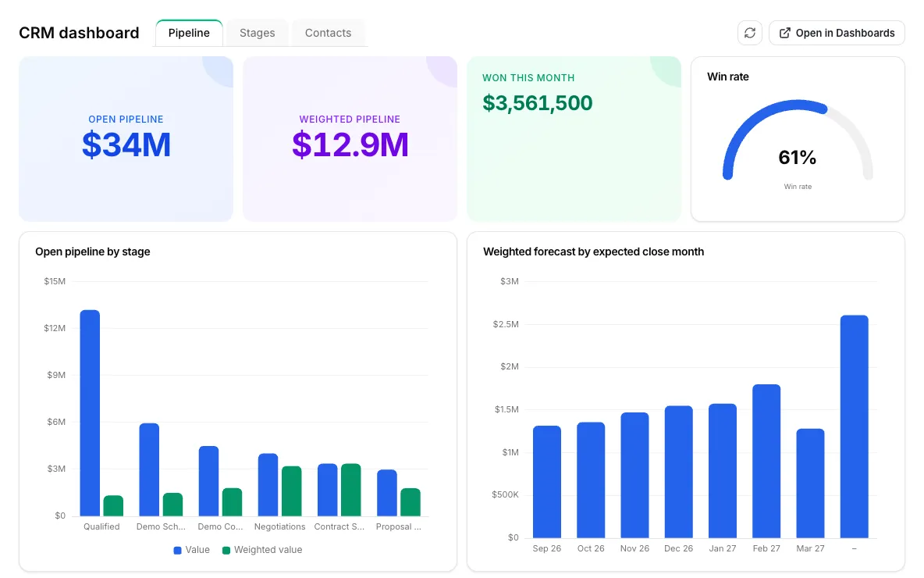Screen dimensions: 924x578
Task: Click the Jan 27 forecast bar
Action: point(723,471)
